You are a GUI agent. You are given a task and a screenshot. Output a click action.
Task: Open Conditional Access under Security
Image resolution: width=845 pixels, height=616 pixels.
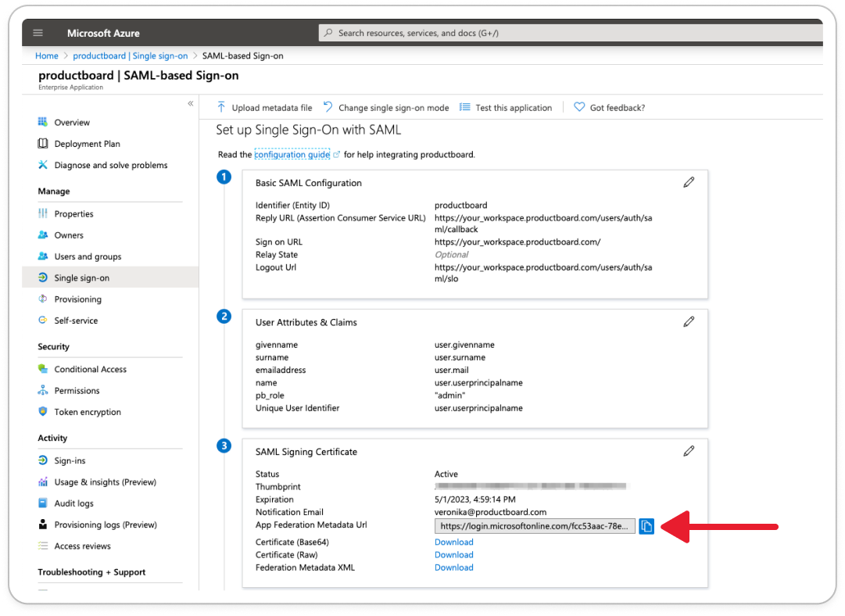pyautogui.click(x=90, y=369)
